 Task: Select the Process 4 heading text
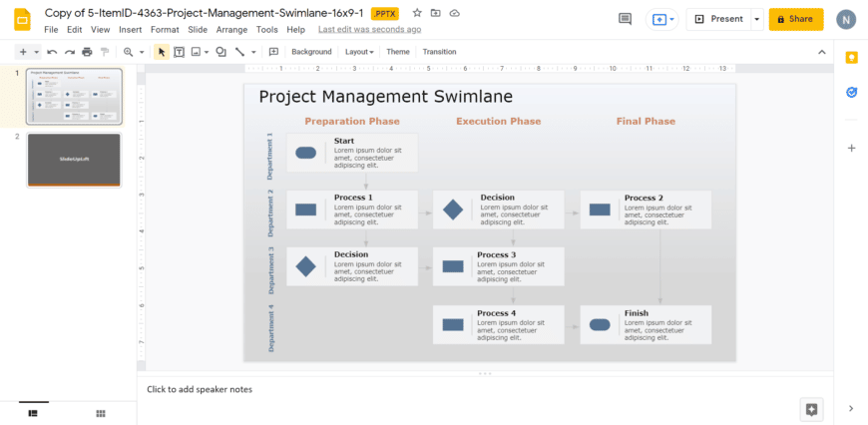pyautogui.click(x=497, y=313)
